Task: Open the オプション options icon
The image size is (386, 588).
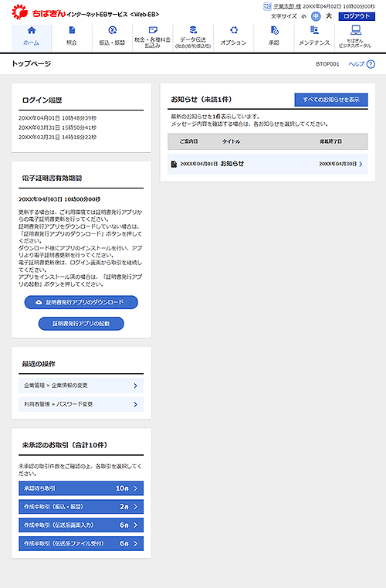Action: (233, 30)
